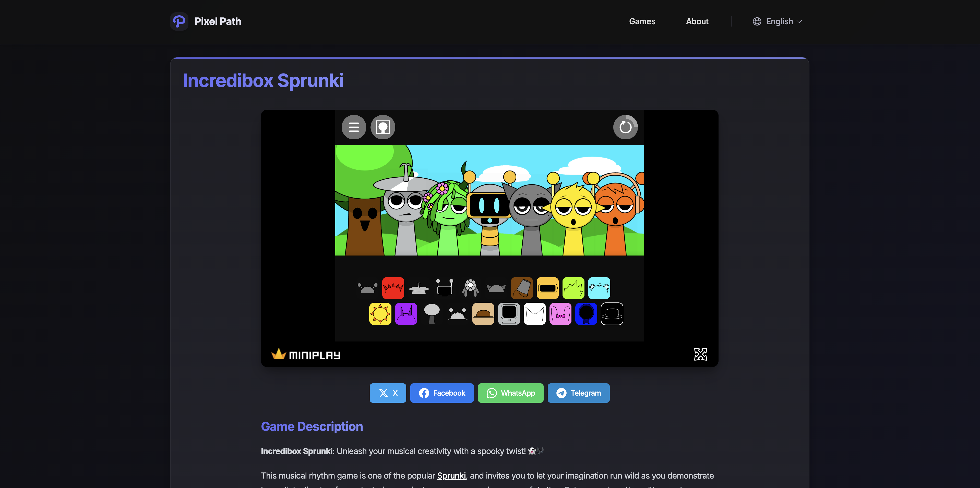Go to Pixel Path home title
Image resolution: width=980 pixels, height=488 pixels.
(x=218, y=21)
